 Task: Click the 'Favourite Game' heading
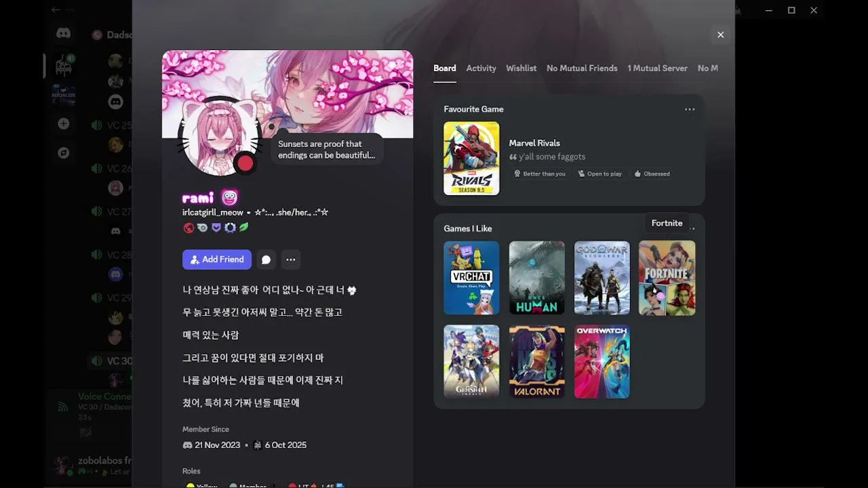(473, 109)
